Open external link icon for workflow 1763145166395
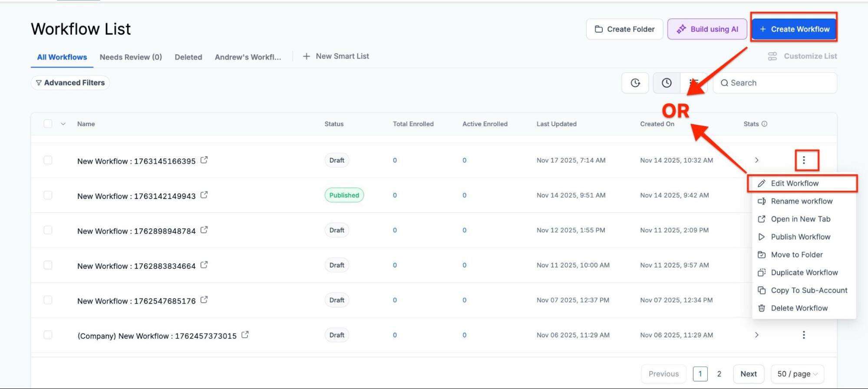Image resolution: width=868 pixels, height=389 pixels. [204, 160]
